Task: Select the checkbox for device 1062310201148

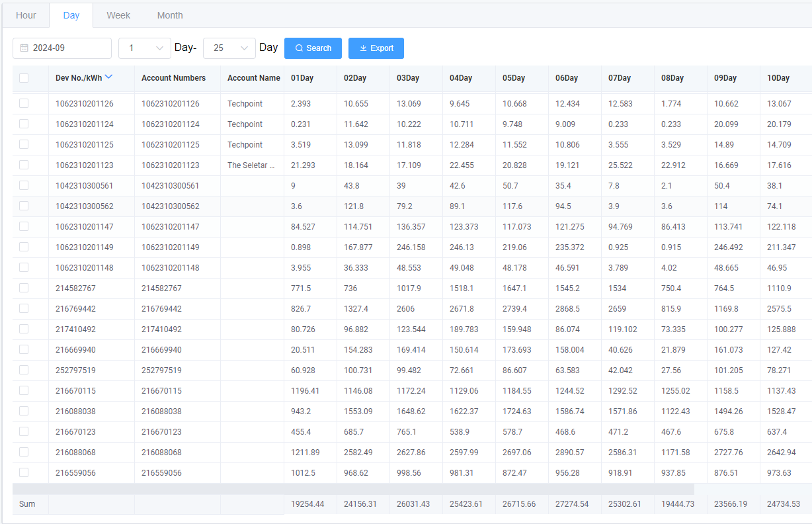Action: coord(24,267)
